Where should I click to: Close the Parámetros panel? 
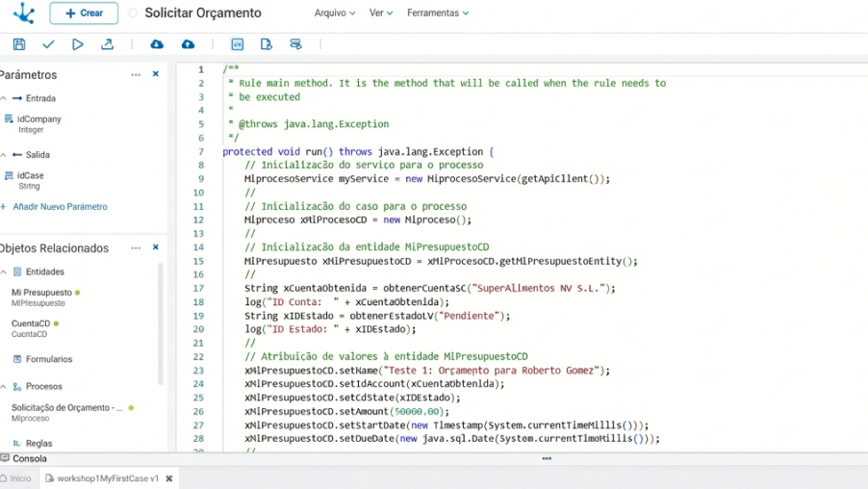[x=156, y=74]
